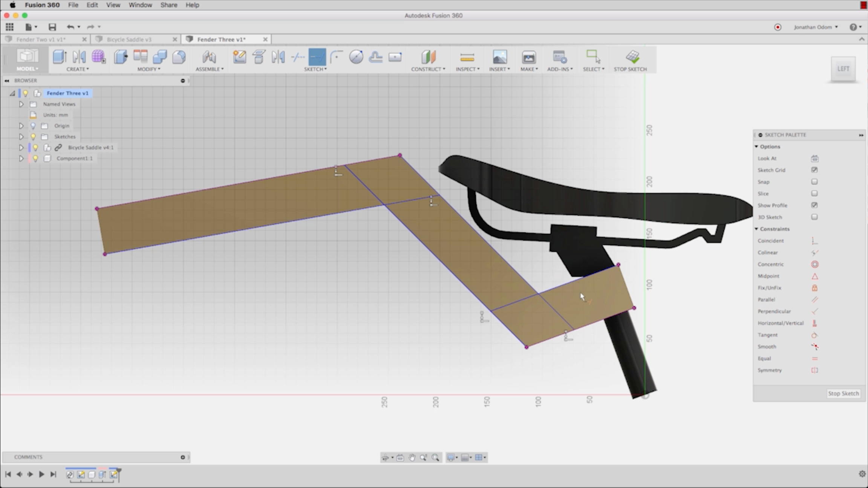Toggle visibility bulb for Component1:1
The image size is (868, 488).
[35, 158]
